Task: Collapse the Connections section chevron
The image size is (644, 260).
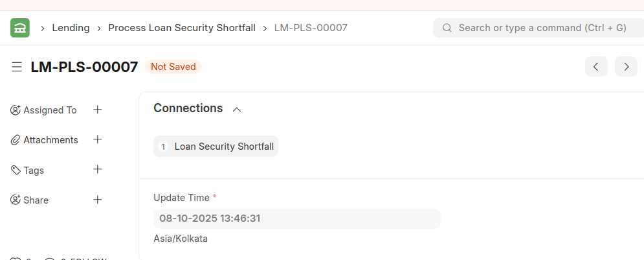Action: [x=237, y=110]
